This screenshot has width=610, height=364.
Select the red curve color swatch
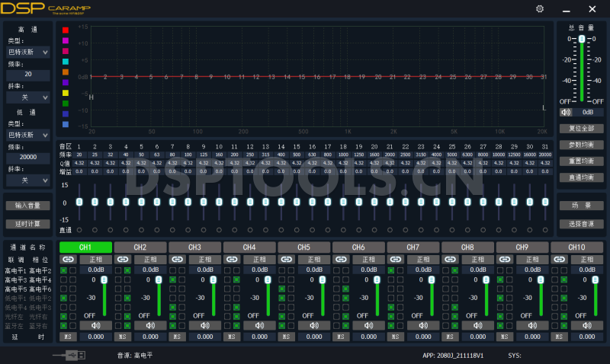(66, 30)
